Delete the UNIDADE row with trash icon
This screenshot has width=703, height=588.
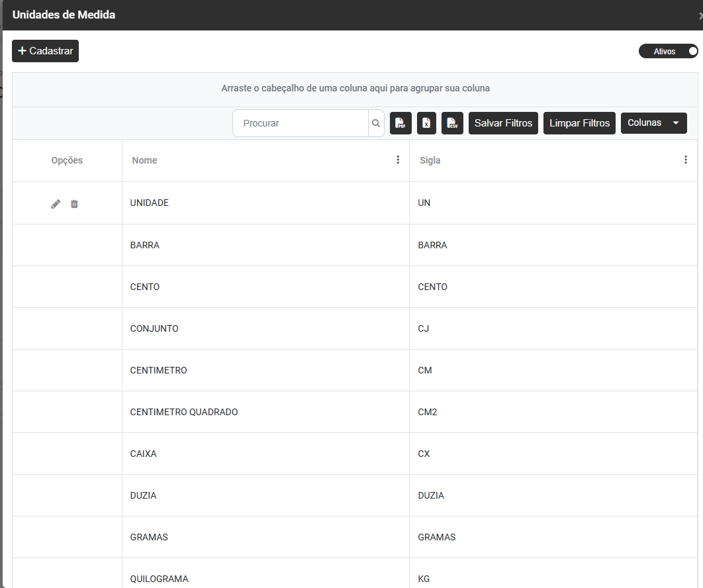click(x=74, y=204)
